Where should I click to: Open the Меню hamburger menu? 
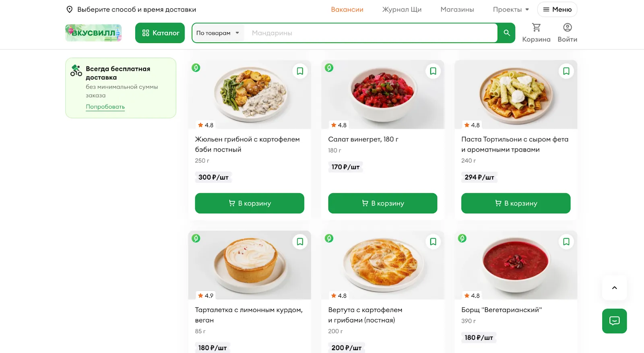click(557, 10)
